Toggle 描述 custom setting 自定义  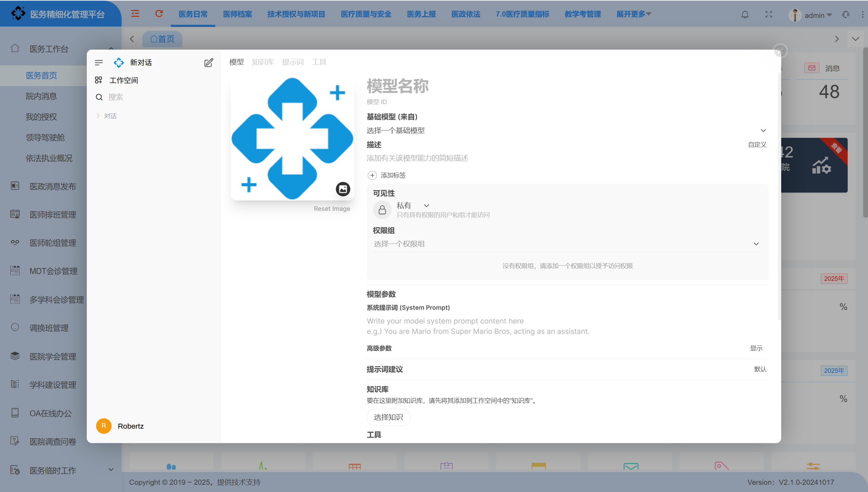pyautogui.click(x=757, y=145)
